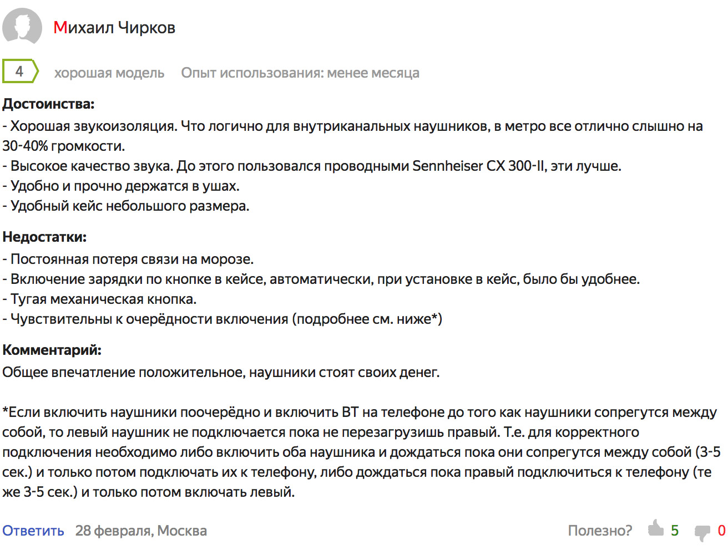Click the reviewer's grey avatar picture
This screenshot has height=560, width=728.
tap(22, 27)
